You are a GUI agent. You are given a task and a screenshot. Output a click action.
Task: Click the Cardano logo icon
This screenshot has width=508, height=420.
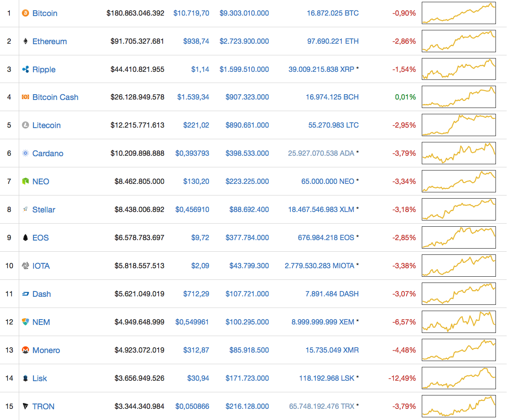pos(25,153)
